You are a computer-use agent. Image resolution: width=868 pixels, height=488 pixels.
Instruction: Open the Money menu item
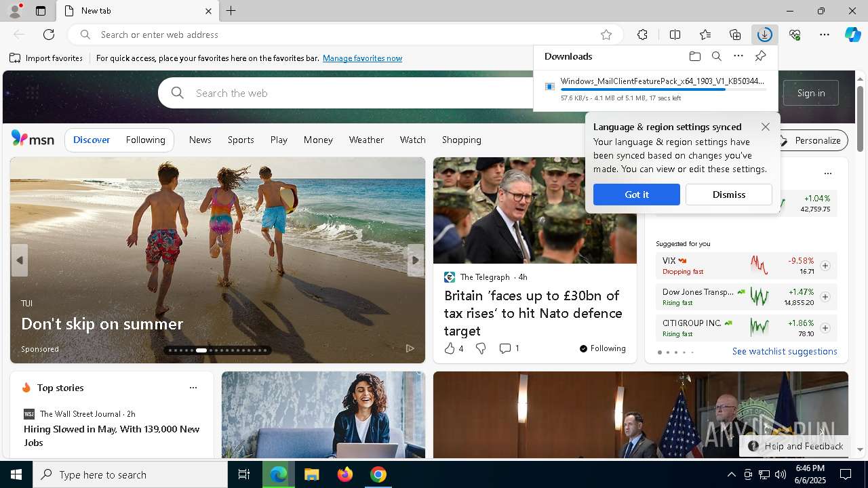pos(318,140)
